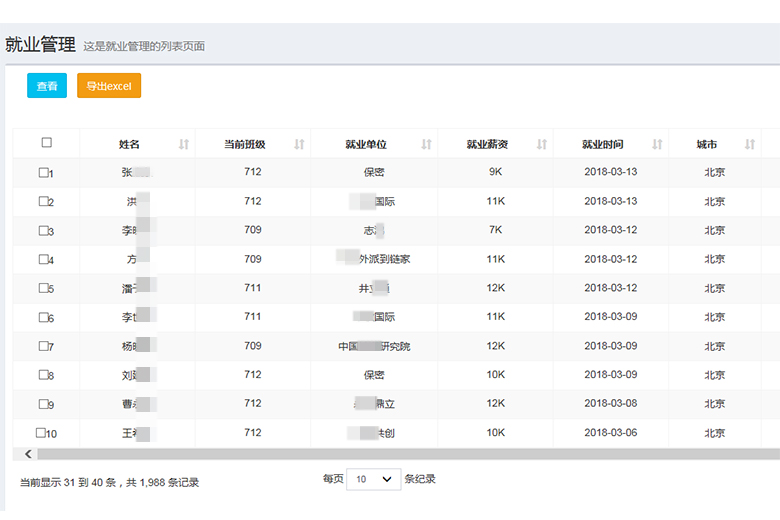Open the 每页 rows-per-page dropdown
The width and height of the screenshot is (780, 520).
(373, 479)
